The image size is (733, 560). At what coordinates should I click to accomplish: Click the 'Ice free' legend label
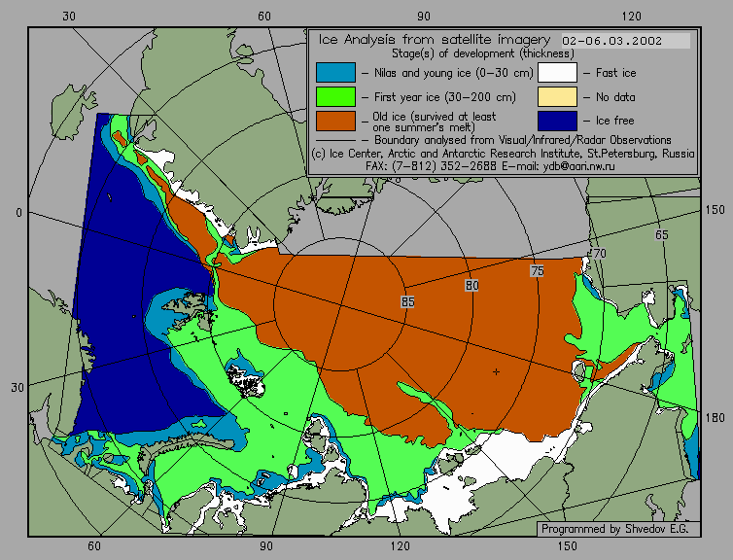(x=614, y=121)
